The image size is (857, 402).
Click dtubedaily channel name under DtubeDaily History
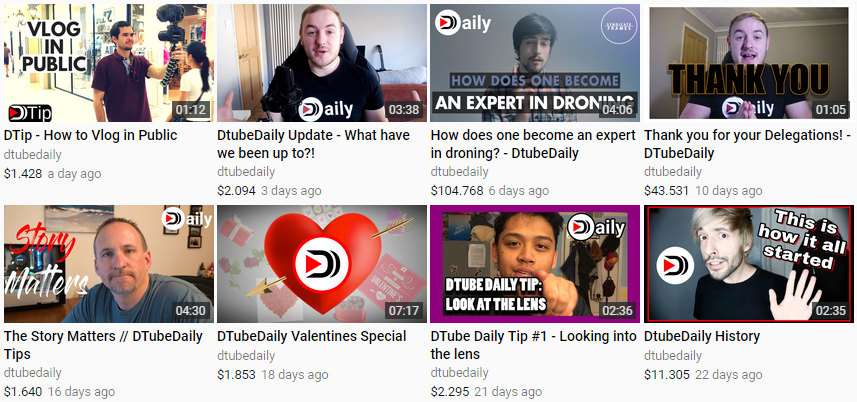pyautogui.click(x=673, y=356)
